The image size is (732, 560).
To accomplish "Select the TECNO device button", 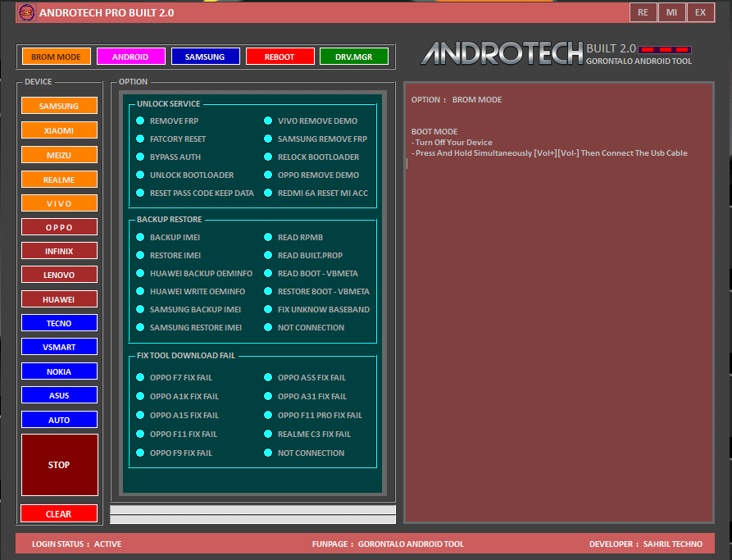I will (x=59, y=323).
